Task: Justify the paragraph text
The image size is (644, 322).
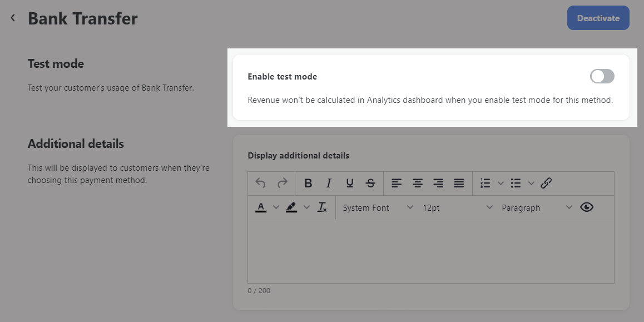Action: [x=459, y=183]
